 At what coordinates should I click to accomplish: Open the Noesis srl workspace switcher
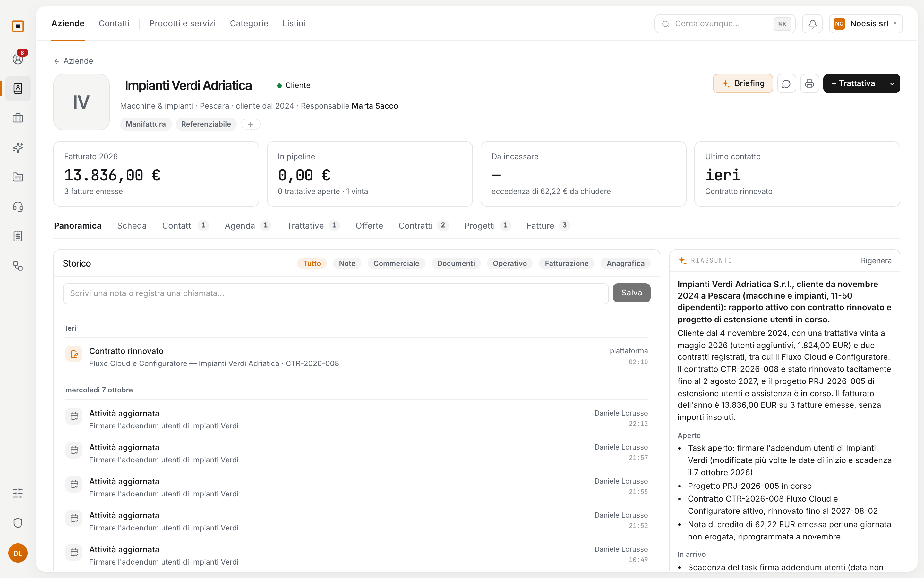[866, 24]
